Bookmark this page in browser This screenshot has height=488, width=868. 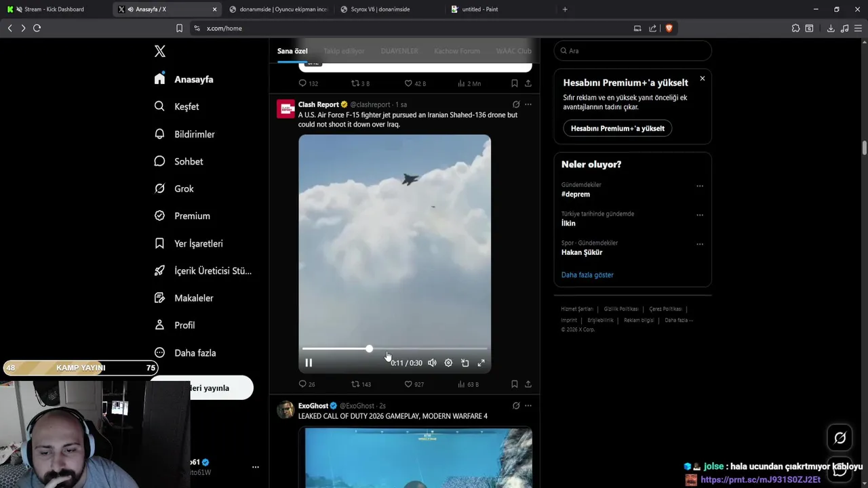coord(179,28)
